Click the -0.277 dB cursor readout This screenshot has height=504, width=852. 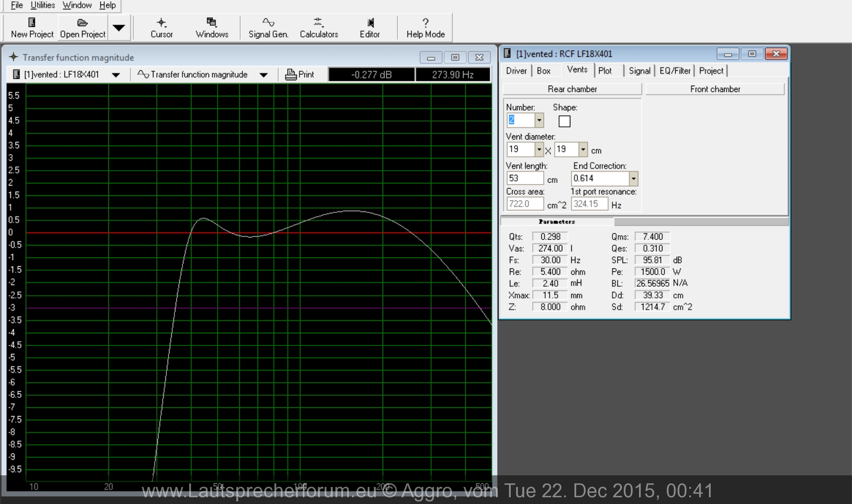(x=371, y=75)
